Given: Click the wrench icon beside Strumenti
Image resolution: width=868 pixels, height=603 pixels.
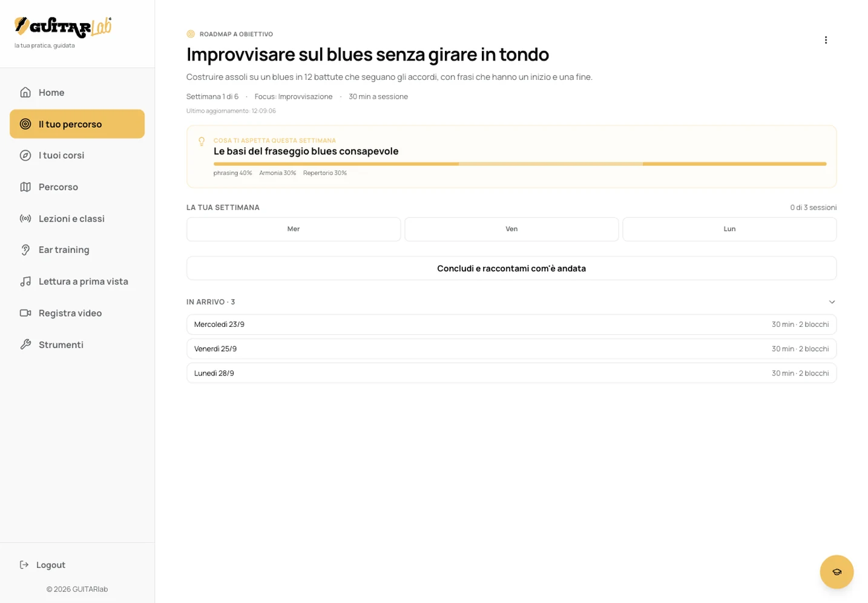Looking at the screenshot, I should [25, 344].
